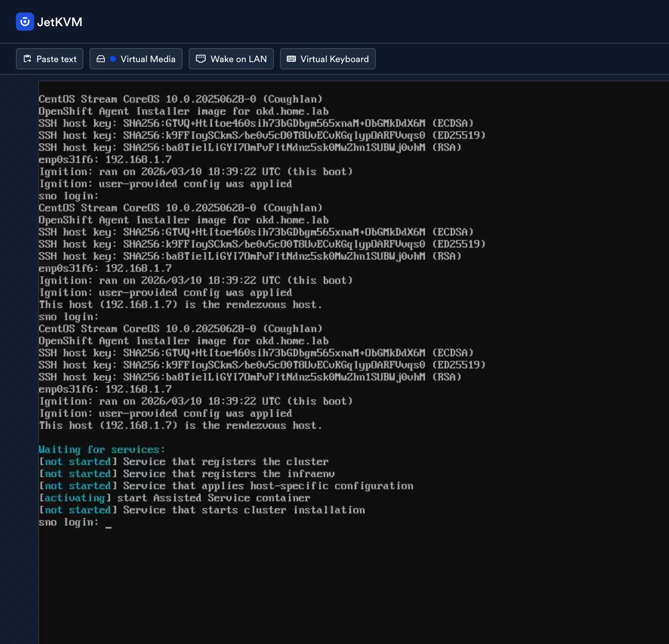Click the JetKVM logo icon
The image size is (669, 644).
coord(25,22)
